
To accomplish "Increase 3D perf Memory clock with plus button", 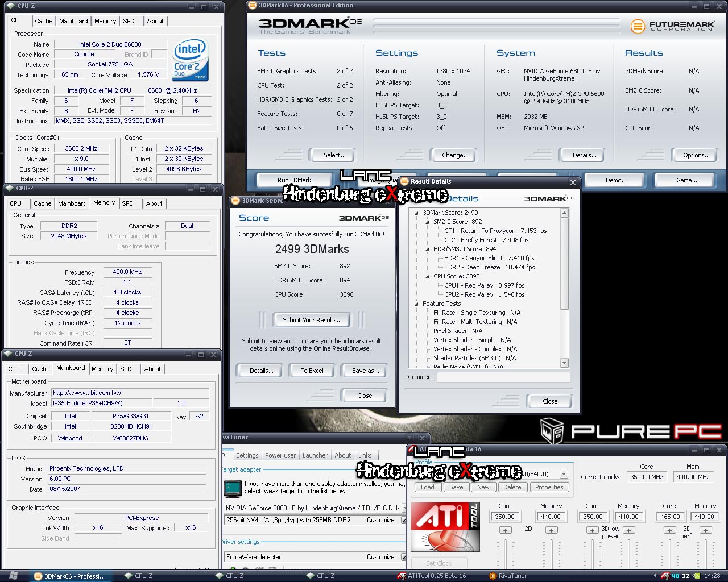I will (x=705, y=530).
